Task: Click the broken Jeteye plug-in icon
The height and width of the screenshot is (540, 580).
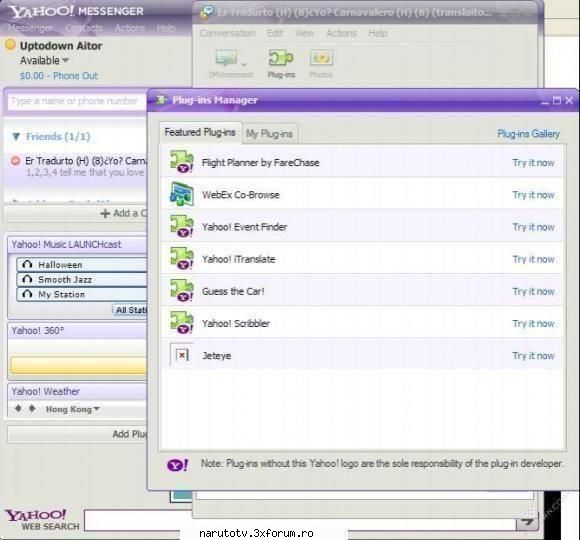Action: [182, 355]
